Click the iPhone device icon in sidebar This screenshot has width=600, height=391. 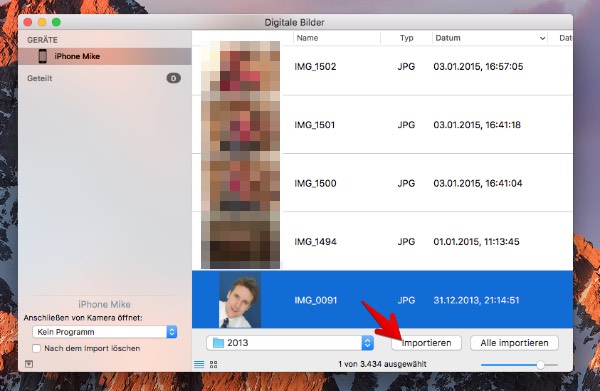[42, 56]
